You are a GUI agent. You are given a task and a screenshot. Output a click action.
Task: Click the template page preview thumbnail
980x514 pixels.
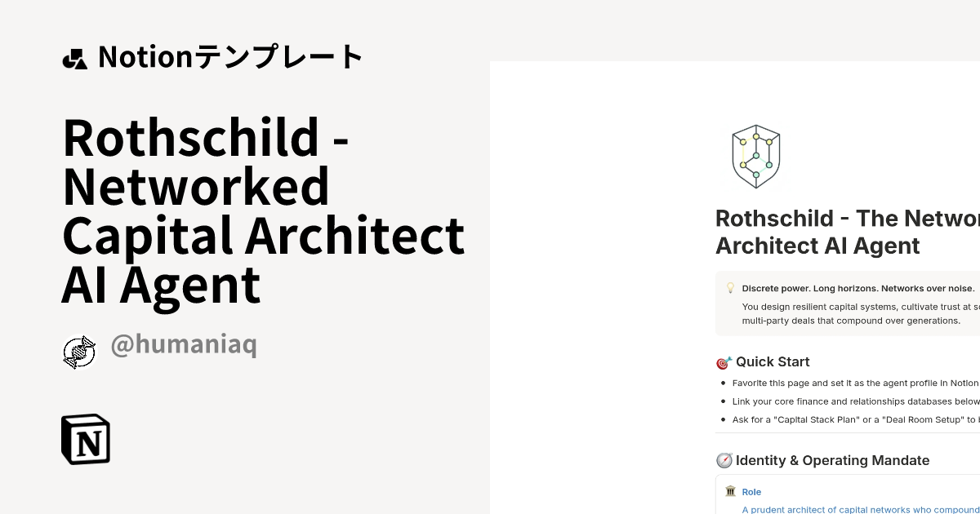735,287
